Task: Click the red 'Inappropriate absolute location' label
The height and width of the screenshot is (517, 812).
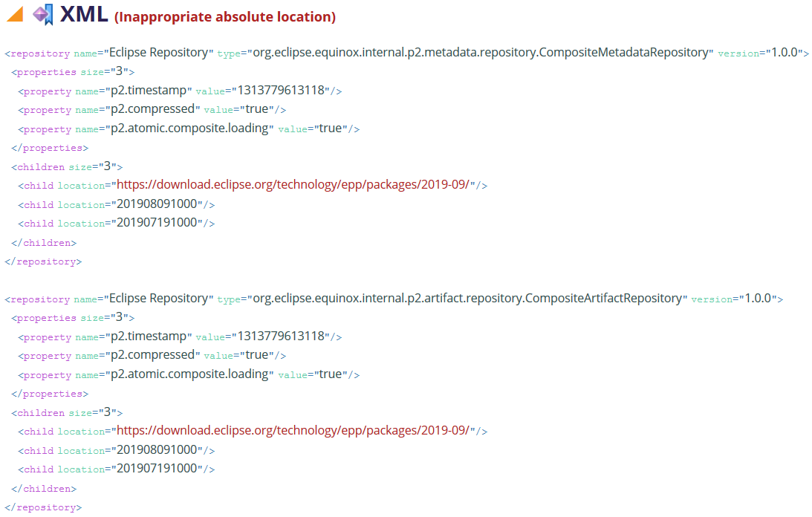Action: click(225, 17)
